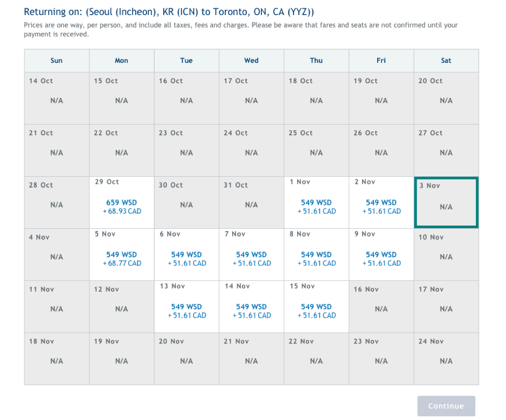Screen dimensions: 506x420
Task: Click the 31 Oct N/A cell
Action: point(251,203)
